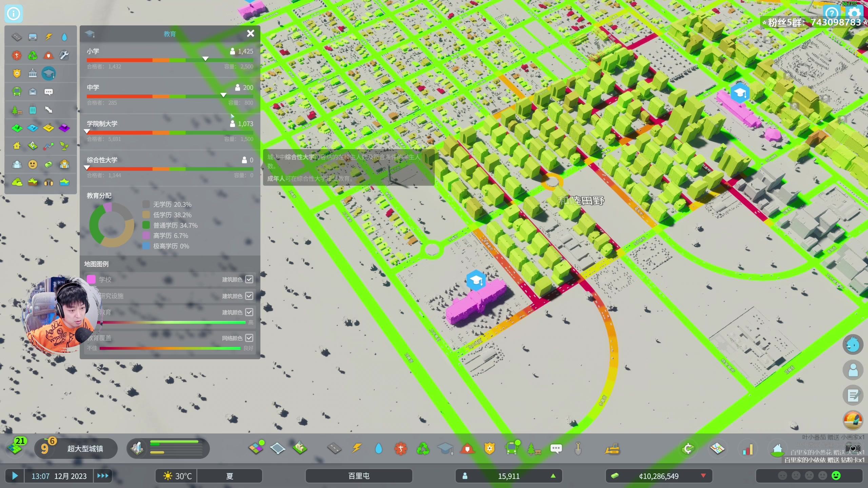
Task: Open the photo mode sunset button
Action: coord(853,420)
